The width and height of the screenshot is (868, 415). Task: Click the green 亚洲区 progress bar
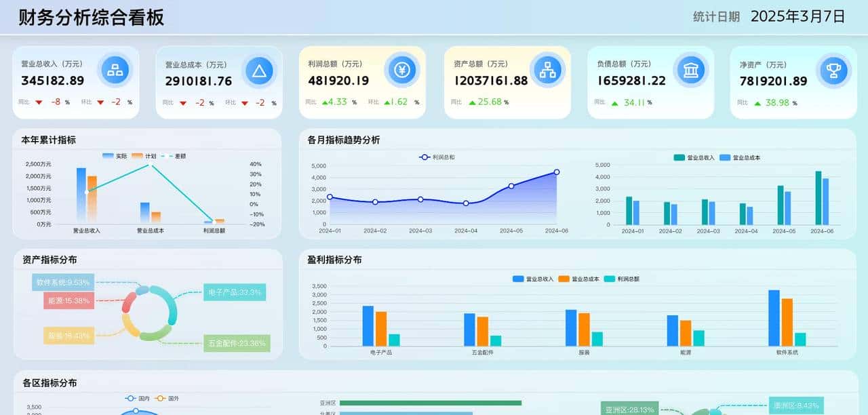pos(430,402)
